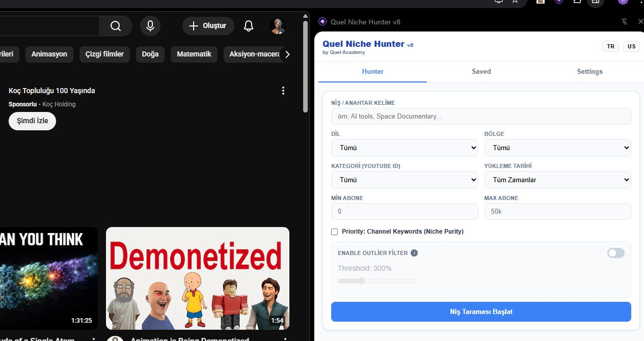Viewport: 644px width, 341px height.
Task: Open Yükleme Tarihi dropdown
Action: coord(558,180)
